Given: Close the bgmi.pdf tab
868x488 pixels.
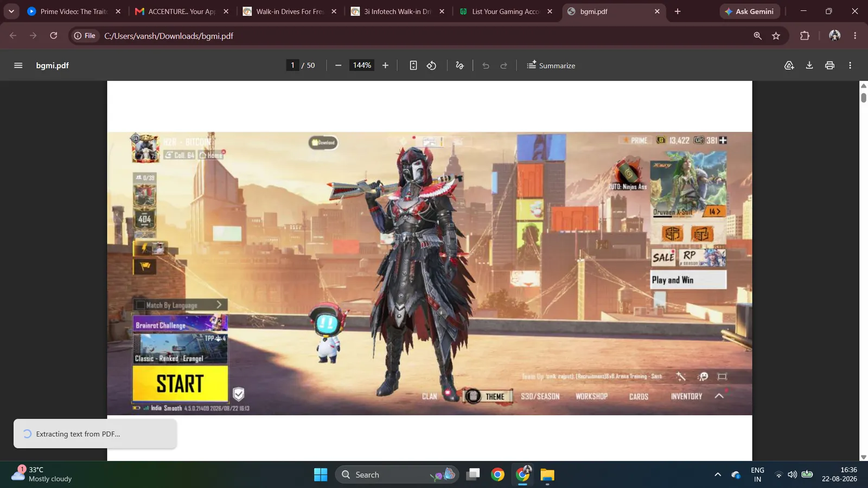Looking at the screenshot, I should (657, 11).
